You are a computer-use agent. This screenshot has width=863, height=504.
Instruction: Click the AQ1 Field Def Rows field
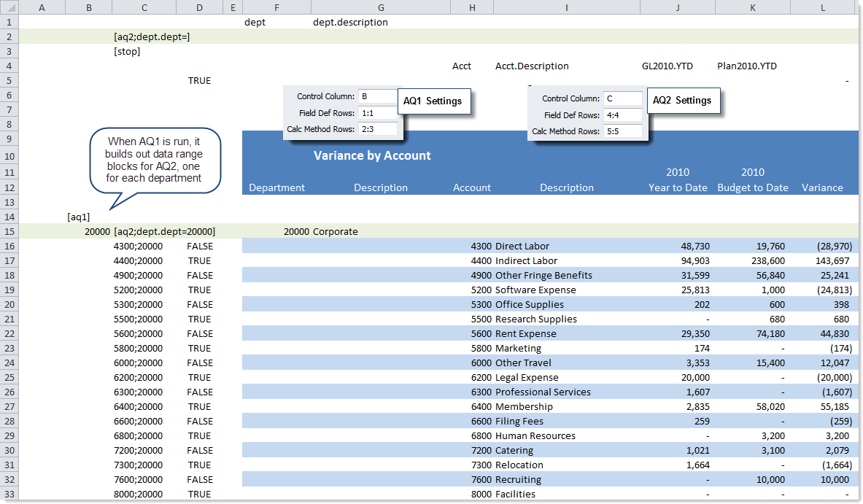[x=377, y=113]
